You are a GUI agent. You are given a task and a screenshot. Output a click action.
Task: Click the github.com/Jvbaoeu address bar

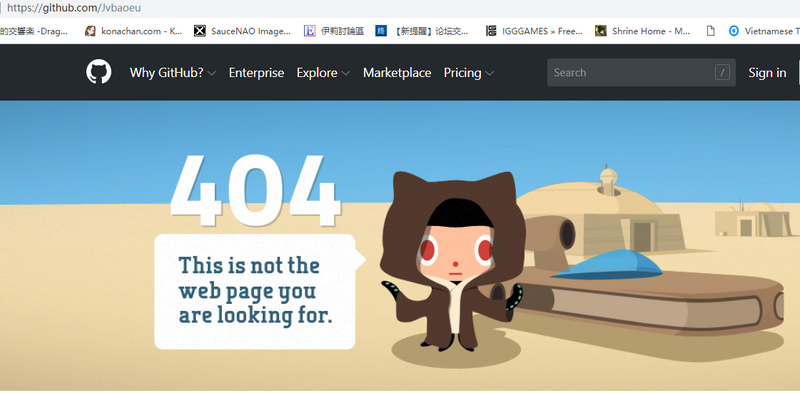tap(74, 8)
